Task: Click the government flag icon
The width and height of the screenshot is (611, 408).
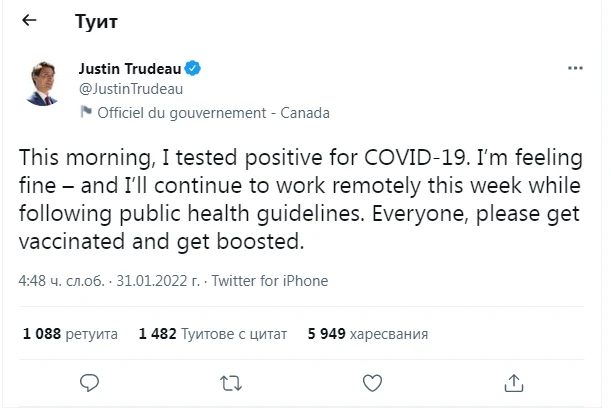Action: coord(85,113)
